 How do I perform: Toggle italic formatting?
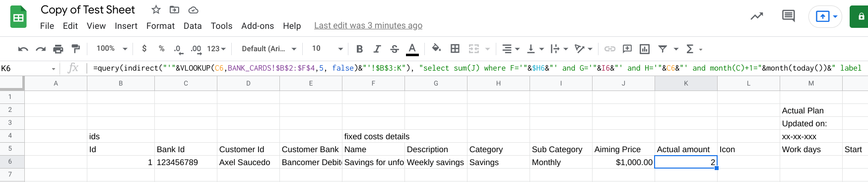377,49
